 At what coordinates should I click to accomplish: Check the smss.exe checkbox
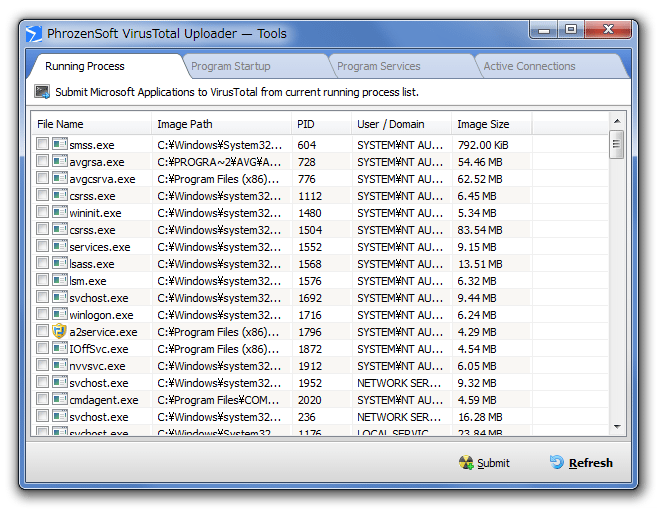pyautogui.click(x=43, y=144)
